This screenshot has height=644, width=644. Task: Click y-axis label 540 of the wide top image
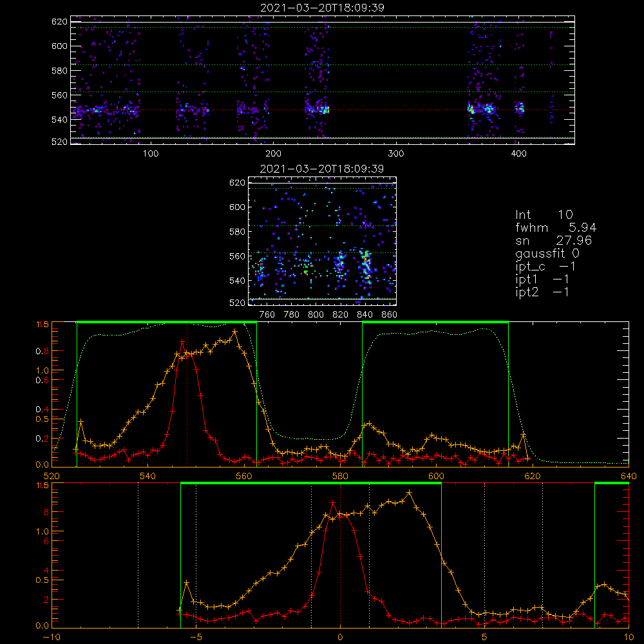59,120
